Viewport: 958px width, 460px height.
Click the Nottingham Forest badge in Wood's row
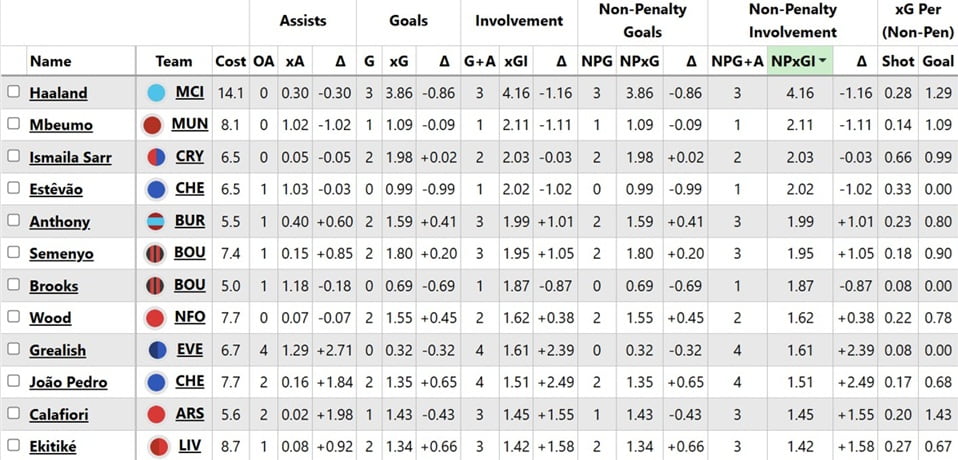[x=155, y=317]
